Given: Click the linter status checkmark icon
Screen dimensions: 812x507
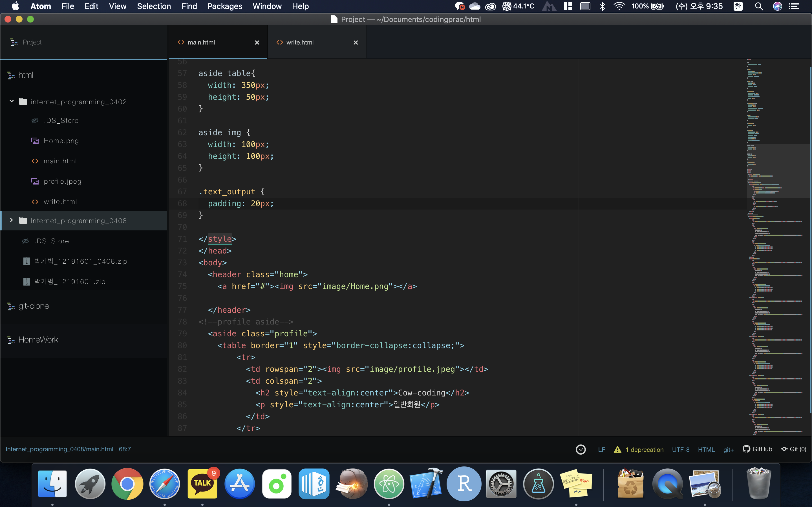Looking at the screenshot, I should click(x=581, y=449).
